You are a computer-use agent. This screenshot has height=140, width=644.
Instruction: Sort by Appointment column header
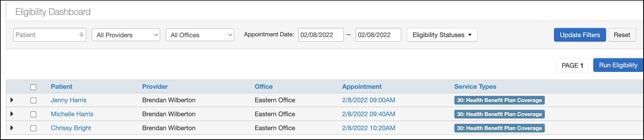click(x=362, y=87)
